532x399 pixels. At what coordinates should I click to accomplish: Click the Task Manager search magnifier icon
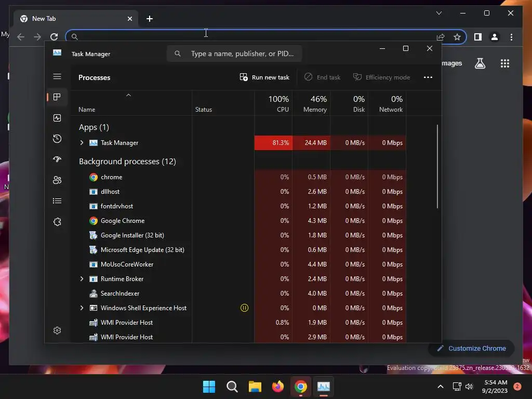tap(178, 54)
